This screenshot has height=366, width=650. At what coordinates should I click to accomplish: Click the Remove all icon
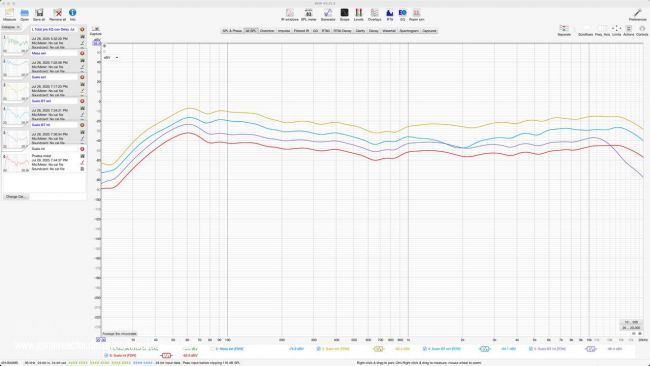(58, 15)
